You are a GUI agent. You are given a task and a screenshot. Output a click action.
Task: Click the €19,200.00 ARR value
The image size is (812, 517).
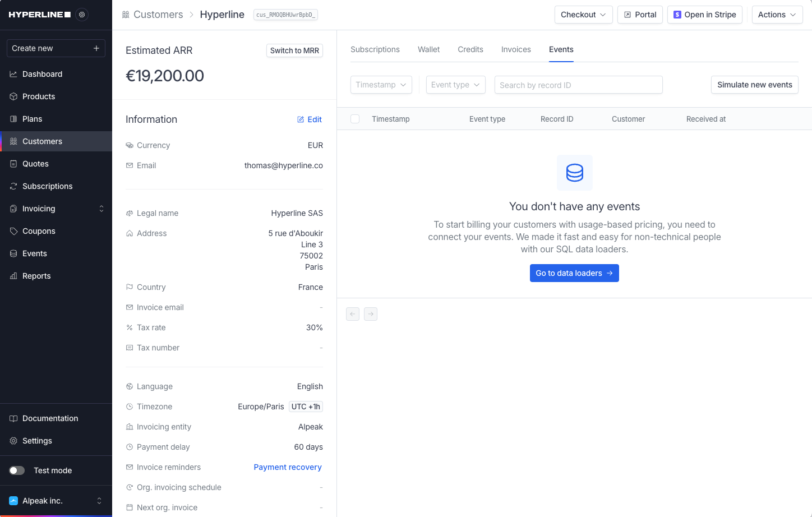pos(165,76)
